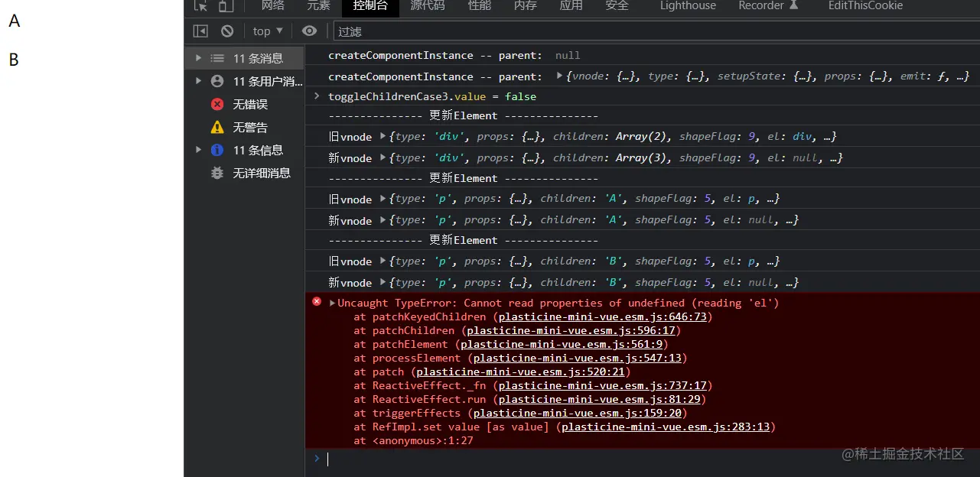
Task: Click the blue info icon for 11 条信息
Action: point(217,150)
